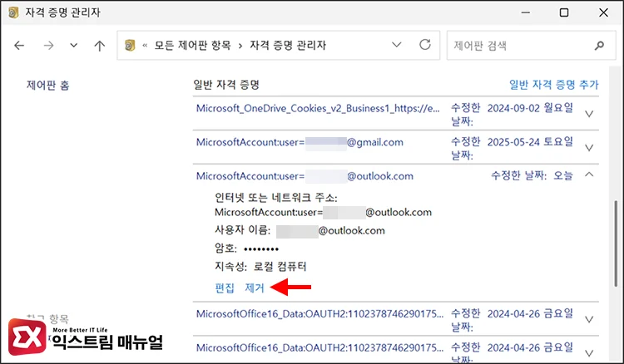Open Microsoft_OneDrive_Cookies_v2_Business1 credential entry
624x364 pixels.
[318, 108]
